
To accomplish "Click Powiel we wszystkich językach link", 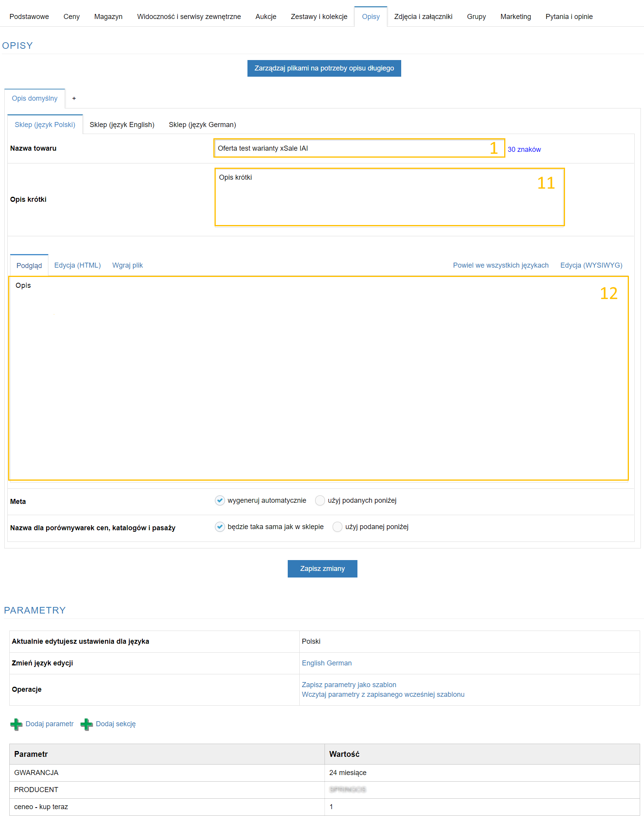I will 500,265.
